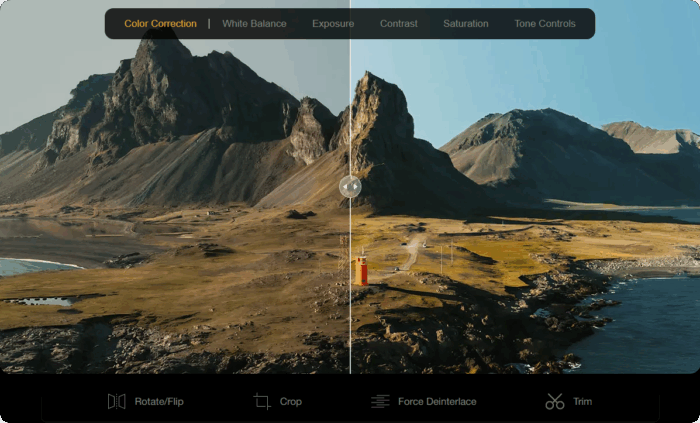Screen dimensions: 700x423
Task: Choose the Force Deinterlace label
Action: [x=437, y=402]
